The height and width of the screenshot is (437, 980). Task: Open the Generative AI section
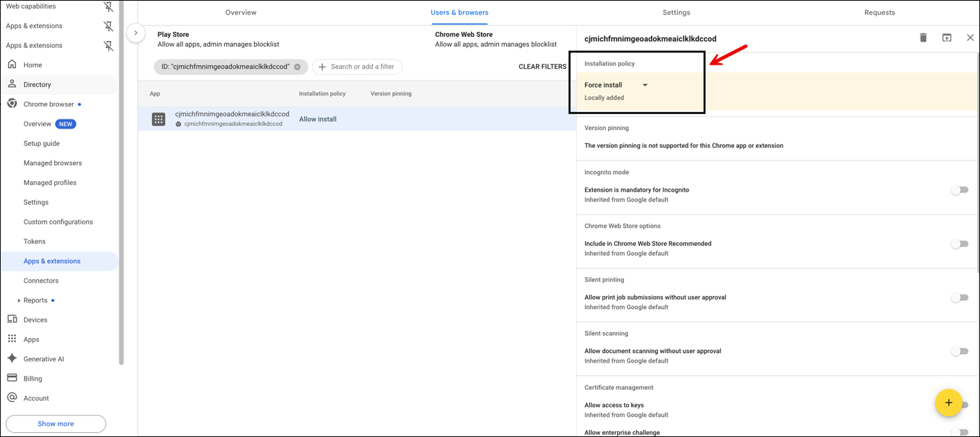[x=44, y=358]
